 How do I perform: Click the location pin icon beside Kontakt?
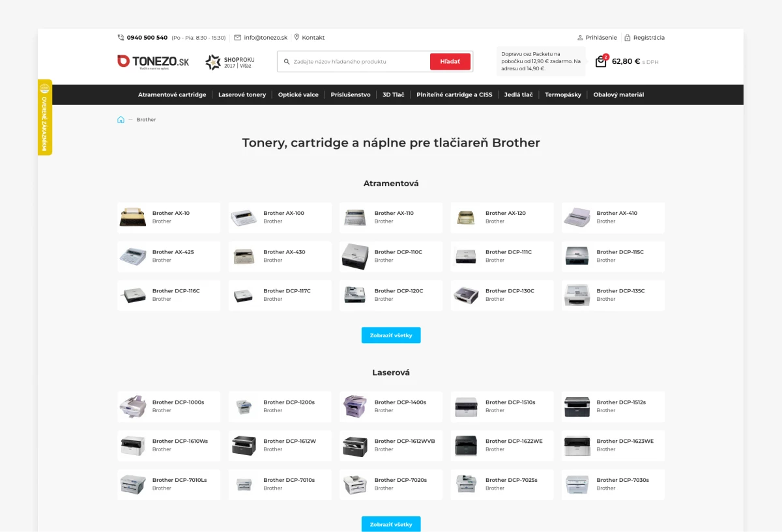pos(297,38)
